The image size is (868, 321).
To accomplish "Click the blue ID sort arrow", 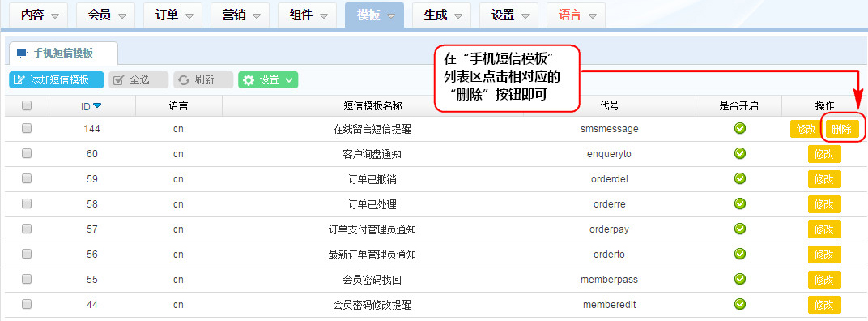I will pyautogui.click(x=97, y=105).
